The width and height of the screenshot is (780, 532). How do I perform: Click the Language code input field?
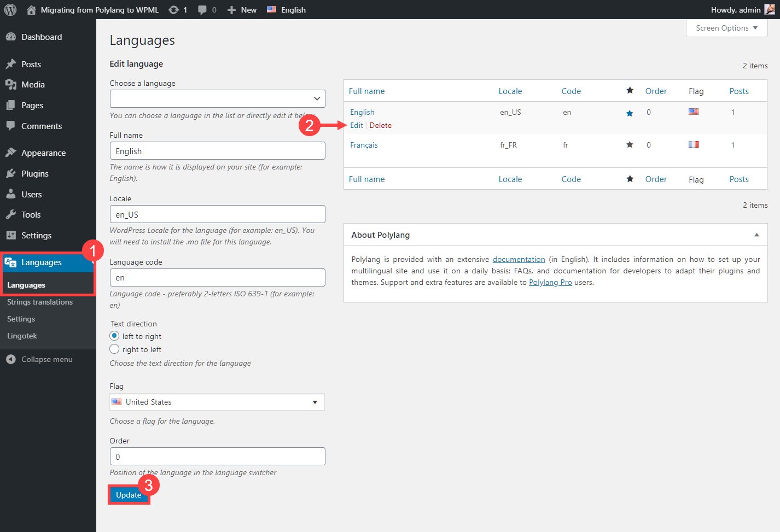pos(217,277)
